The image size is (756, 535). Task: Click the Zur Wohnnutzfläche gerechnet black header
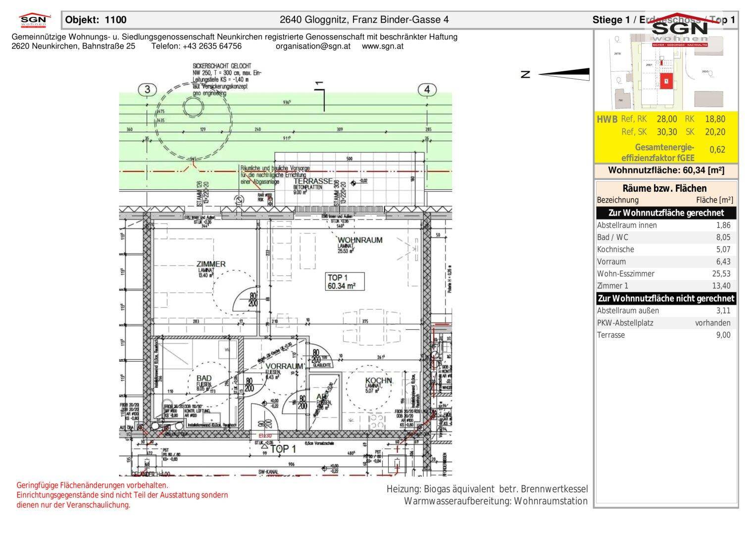point(666,213)
